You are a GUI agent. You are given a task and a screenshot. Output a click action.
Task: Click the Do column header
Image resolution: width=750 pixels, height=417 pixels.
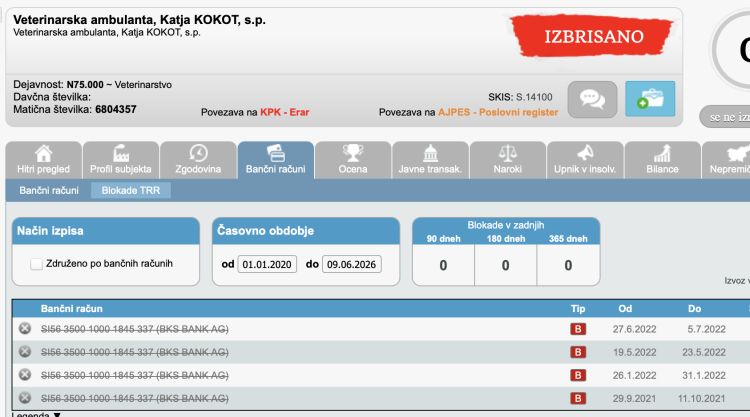click(x=695, y=308)
